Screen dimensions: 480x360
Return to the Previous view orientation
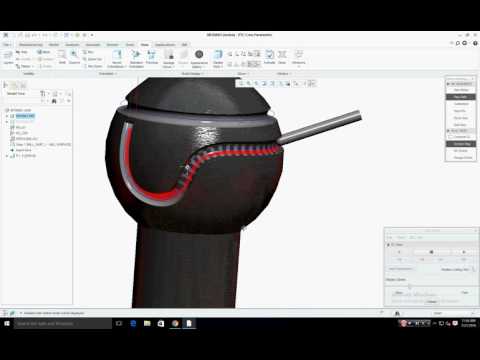(x=152, y=57)
